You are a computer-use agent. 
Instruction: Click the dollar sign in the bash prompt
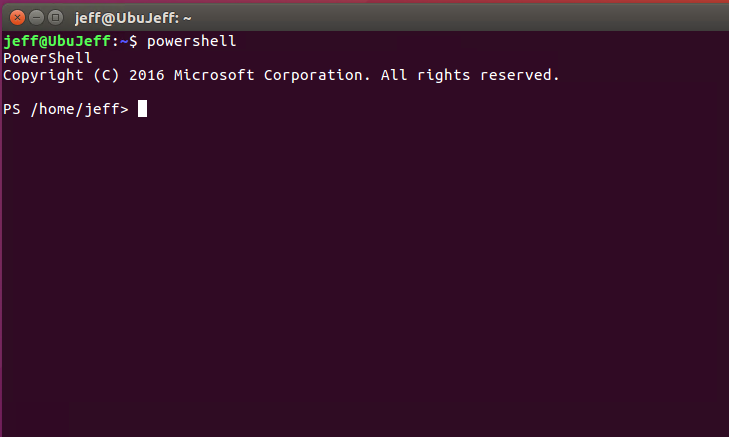tap(133, 41)
